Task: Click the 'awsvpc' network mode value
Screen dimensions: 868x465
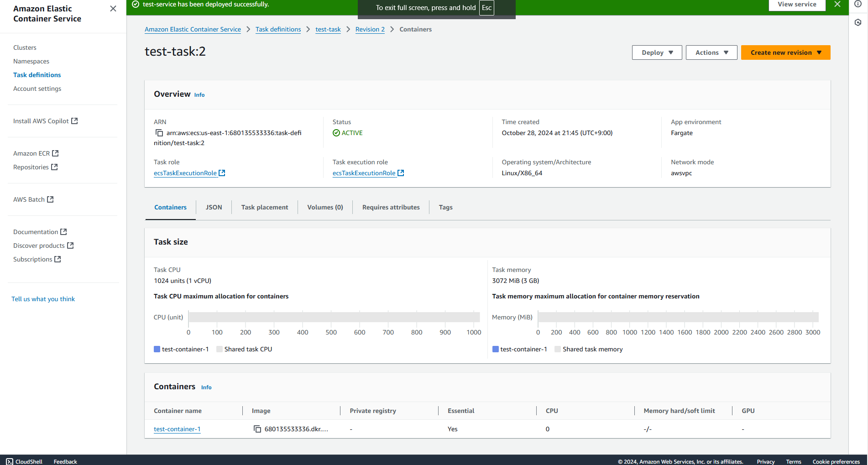Action: point(681,173)
